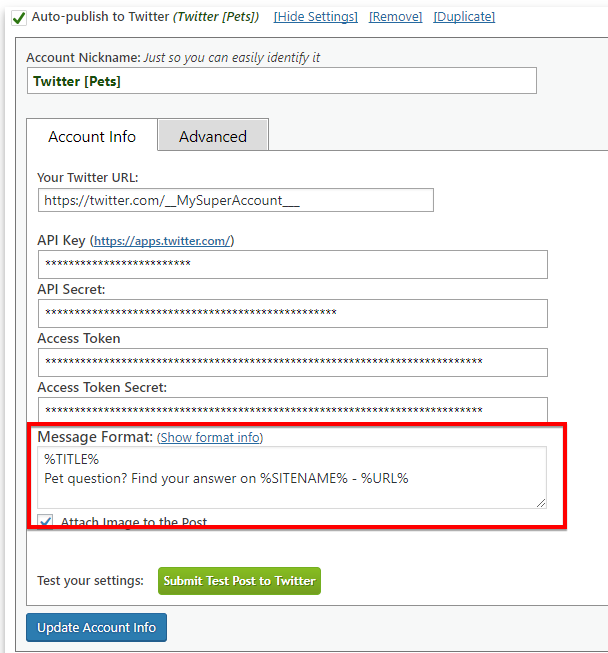
Task: Focus the Account Nickname field
Action: pos(281,81)
